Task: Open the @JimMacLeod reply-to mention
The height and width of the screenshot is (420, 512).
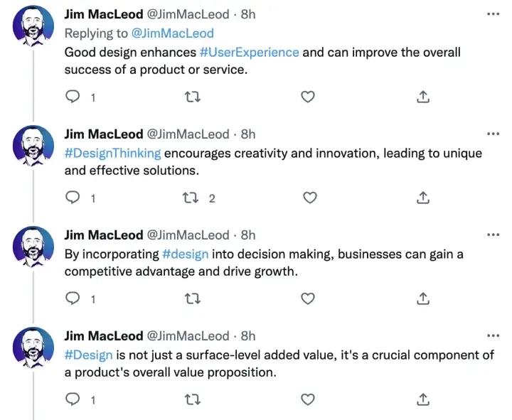Action: pyautogui.click(x=172, y=33)
